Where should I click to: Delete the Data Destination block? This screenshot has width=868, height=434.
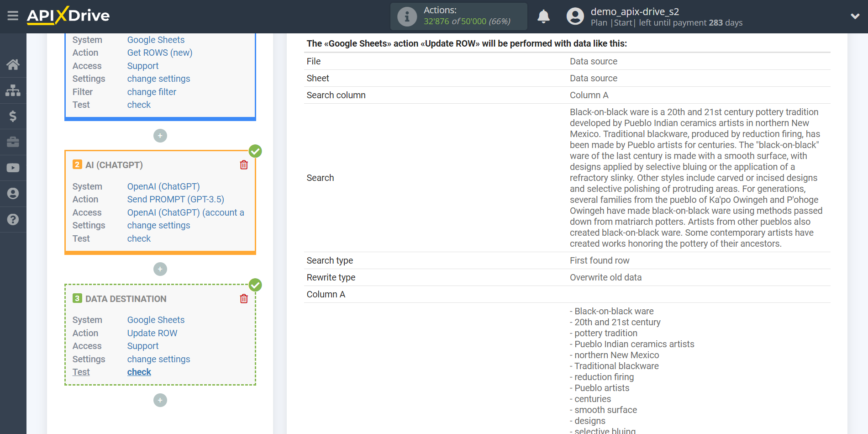click(x=244, y=299)
